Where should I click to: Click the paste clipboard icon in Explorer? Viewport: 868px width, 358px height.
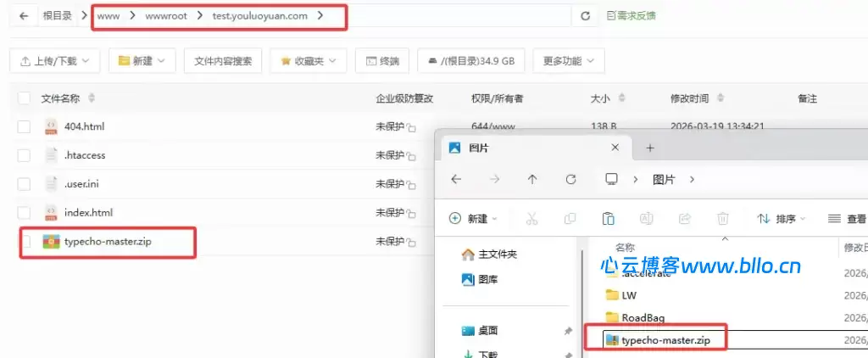coord(608,218)
